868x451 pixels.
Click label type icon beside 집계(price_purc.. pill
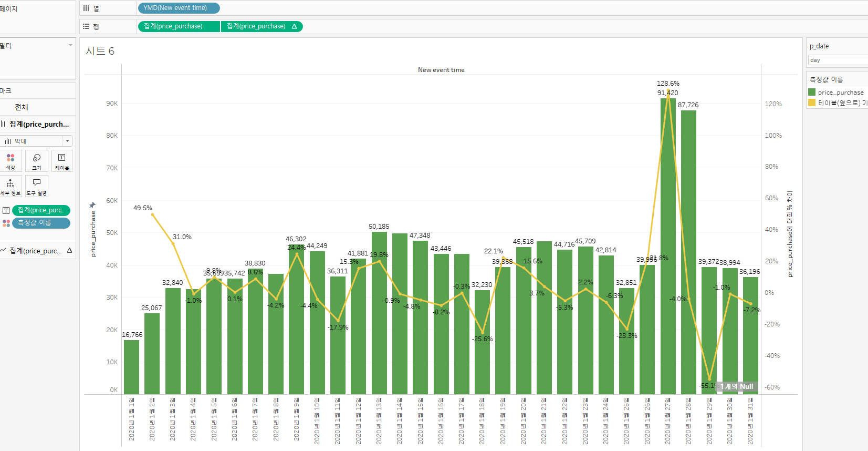coord(6,210)
